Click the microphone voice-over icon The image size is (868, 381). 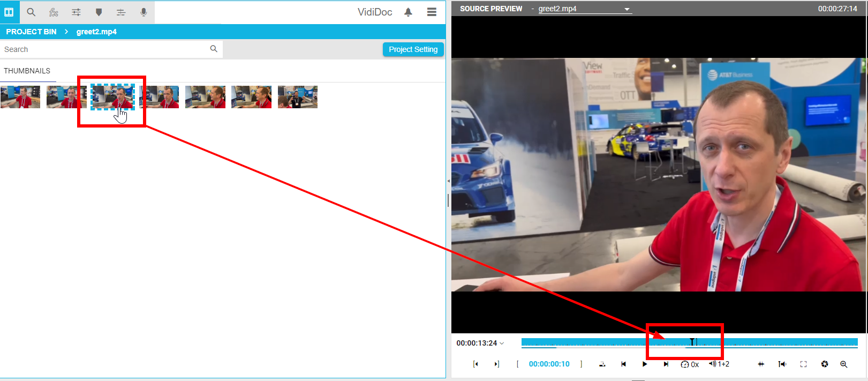(144, 12)
